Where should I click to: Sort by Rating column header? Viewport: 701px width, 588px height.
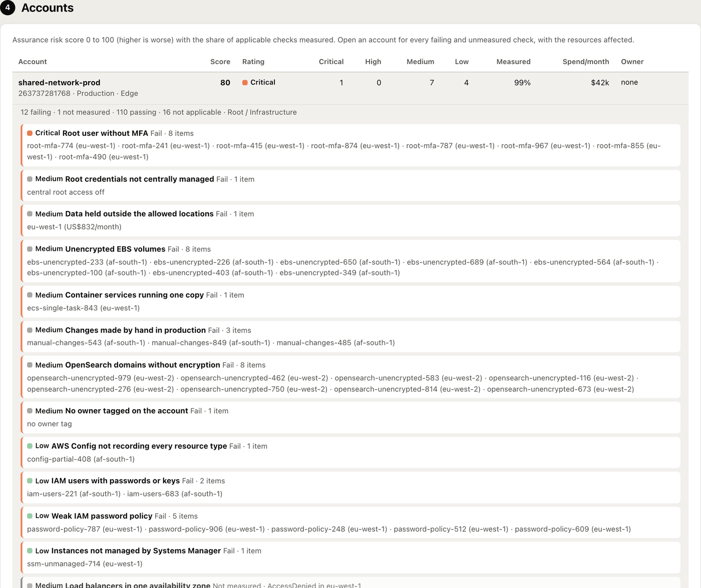pos(253,62)
